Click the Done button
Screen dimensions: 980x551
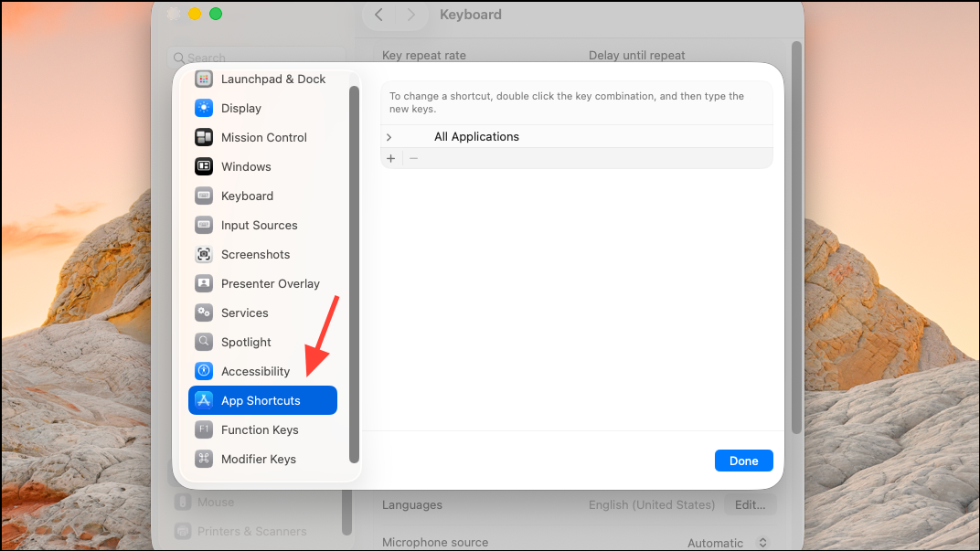coord(744,461)
